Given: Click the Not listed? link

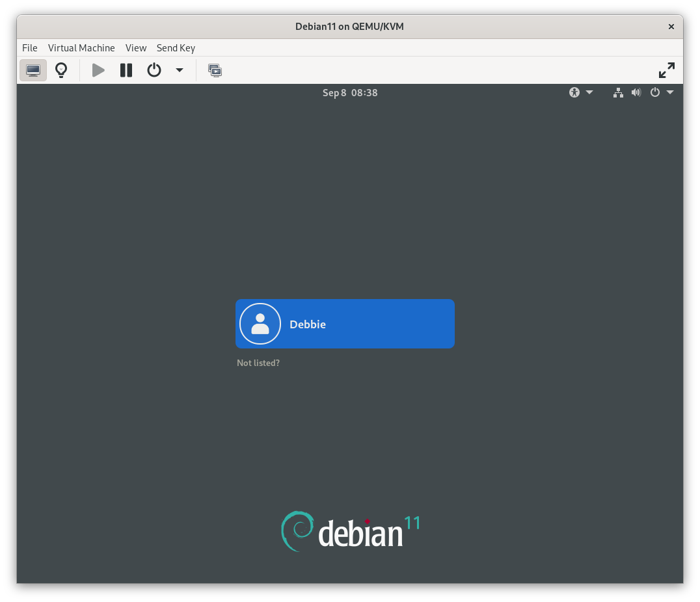Looking at the screenshot, I should (x=258, y=363).
